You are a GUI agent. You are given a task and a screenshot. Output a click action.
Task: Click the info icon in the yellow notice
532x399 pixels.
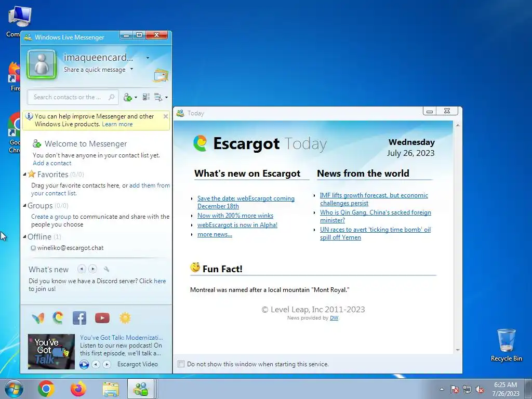click(29, 116)
